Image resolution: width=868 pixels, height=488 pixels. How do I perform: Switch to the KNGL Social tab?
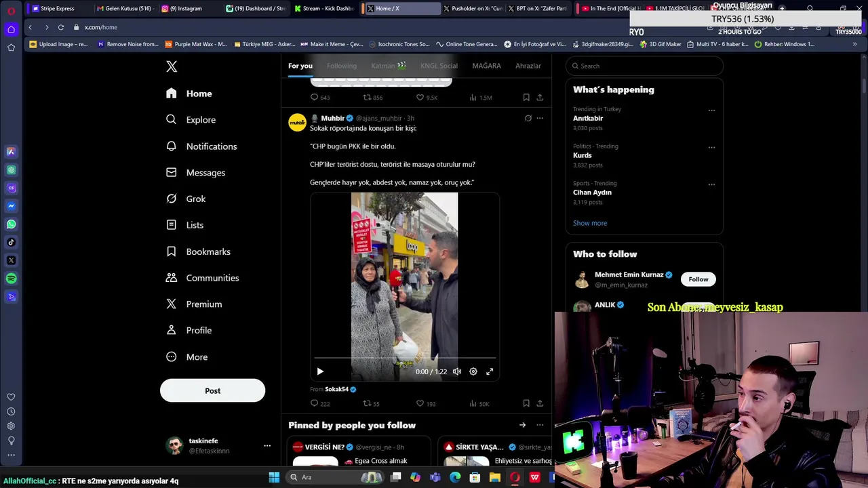[439, 66]
